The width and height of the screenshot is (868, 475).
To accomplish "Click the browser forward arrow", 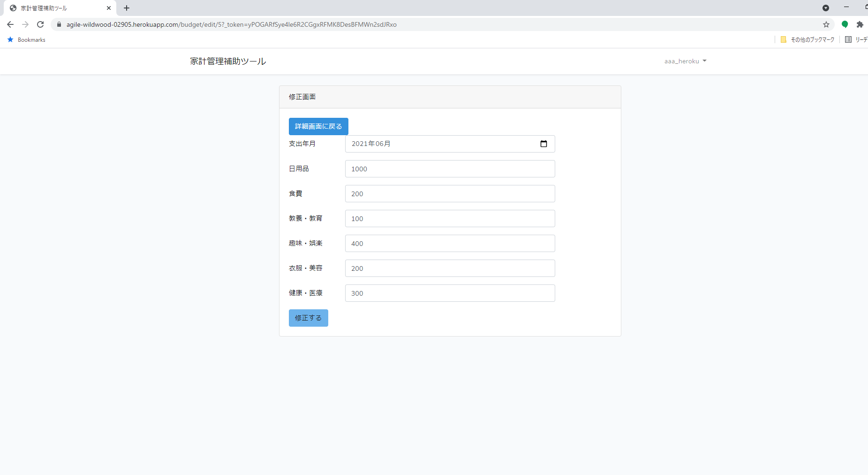I will pos(25,24).
